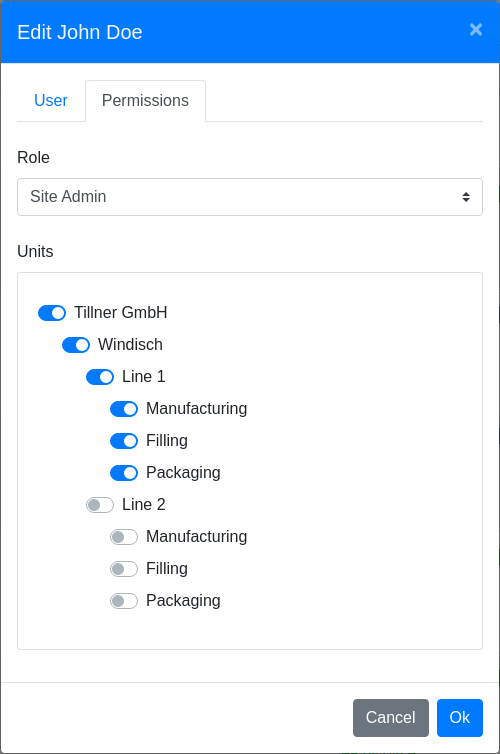
Task: Click the Windisch tree label
Action: [130, 345]
